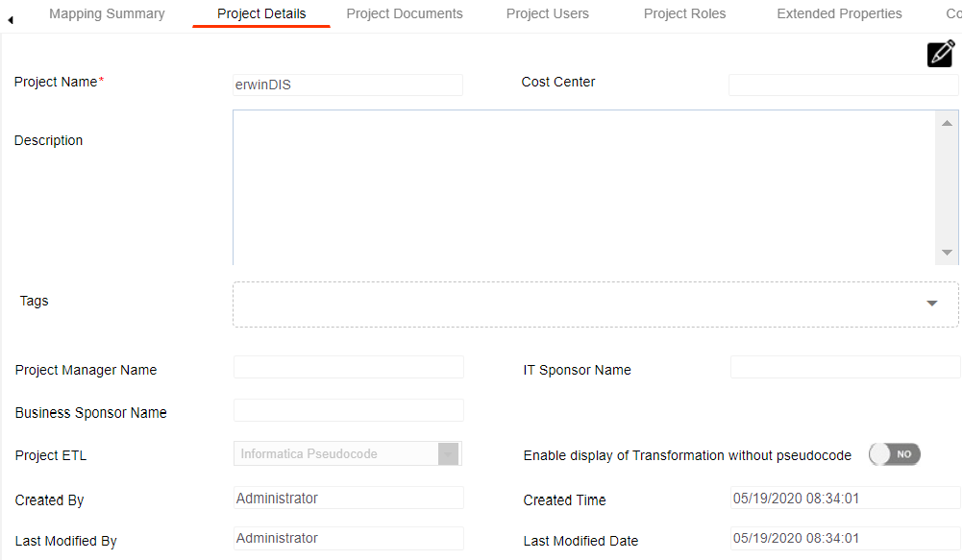This screenshot has height=560, width=963.
Task: Click the Project Name input field
Action: tap(347, 85)
